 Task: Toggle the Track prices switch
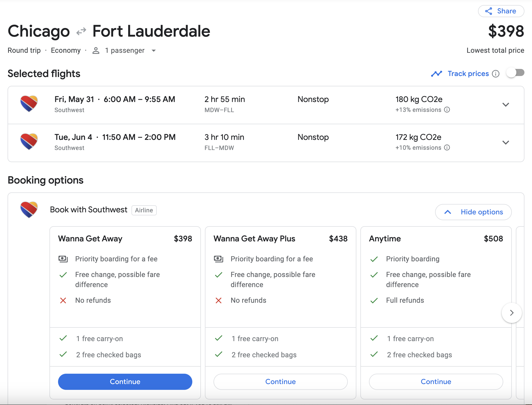[x=515, y=73]
